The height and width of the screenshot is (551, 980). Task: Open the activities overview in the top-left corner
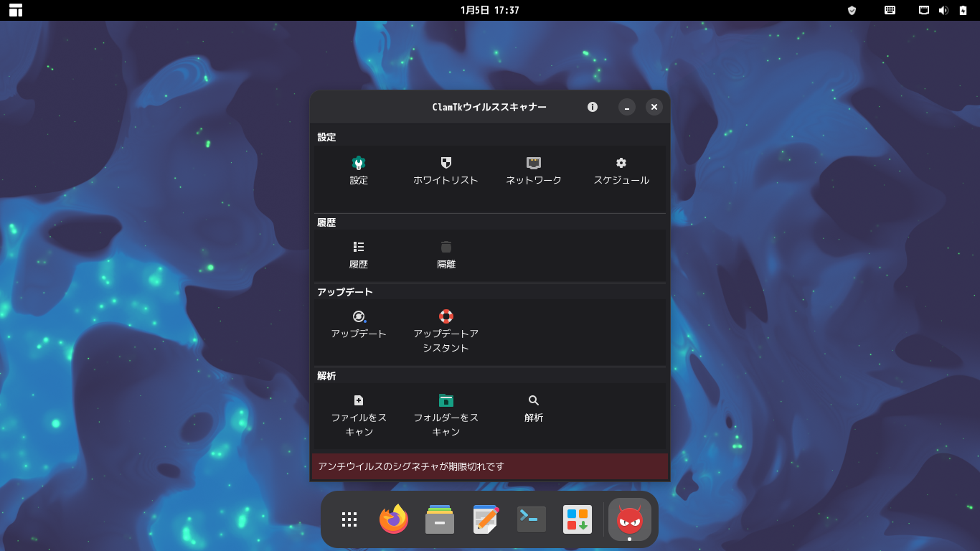pyautogui.click(x=16, y=10)
